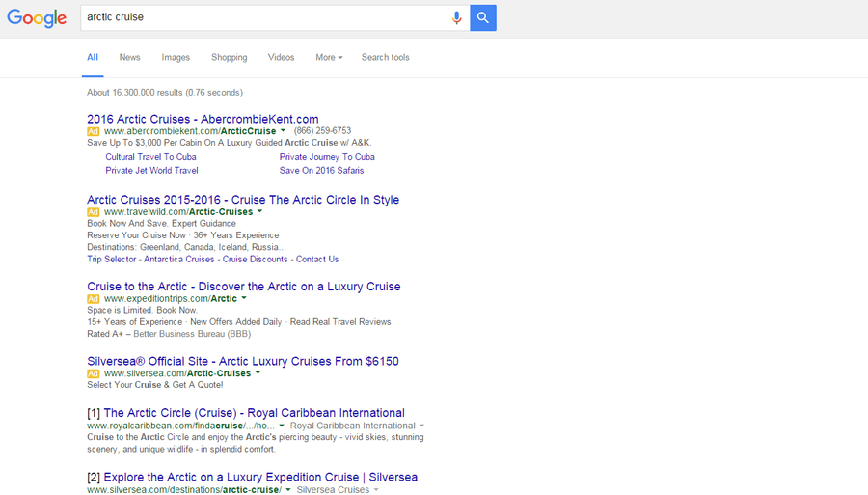The width and height of the screenshot is (868, 495).
Task: Open Explore the Arctic Expedition Cruise Silversea result
Action: click(x=260, y=478)
